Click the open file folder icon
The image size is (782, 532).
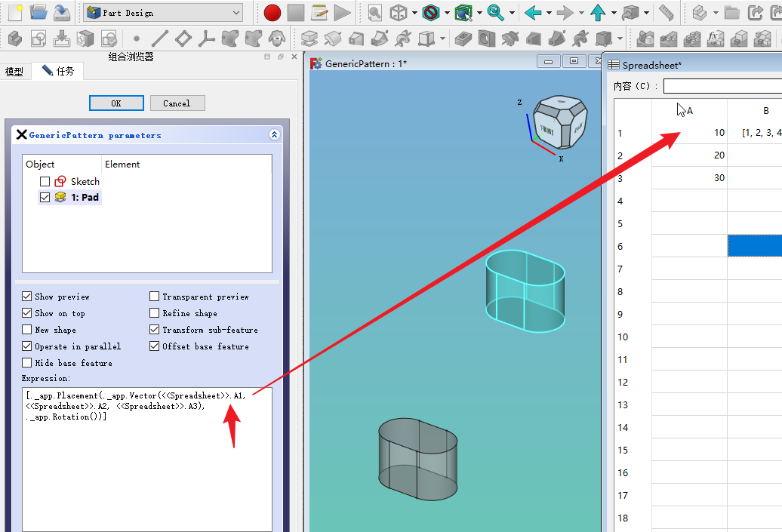click(x=38, y=13)
